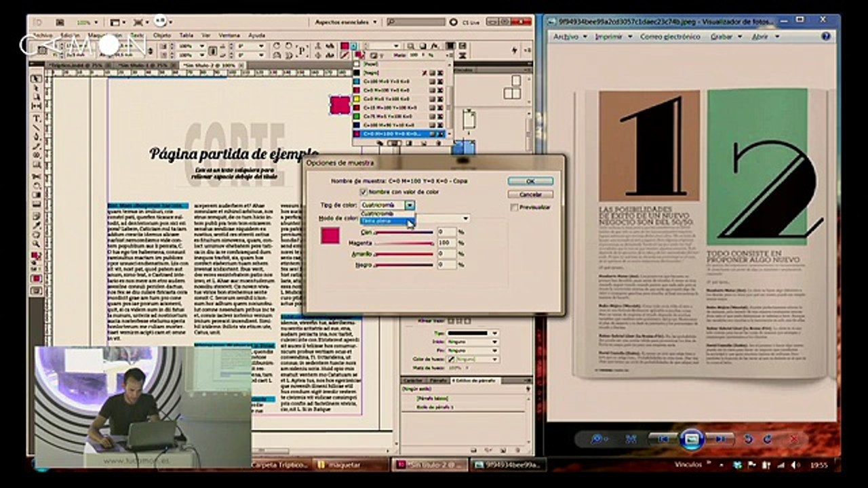
Task: Click the magenta preview swatch in the dialog
Action: (x=330, y=235)
